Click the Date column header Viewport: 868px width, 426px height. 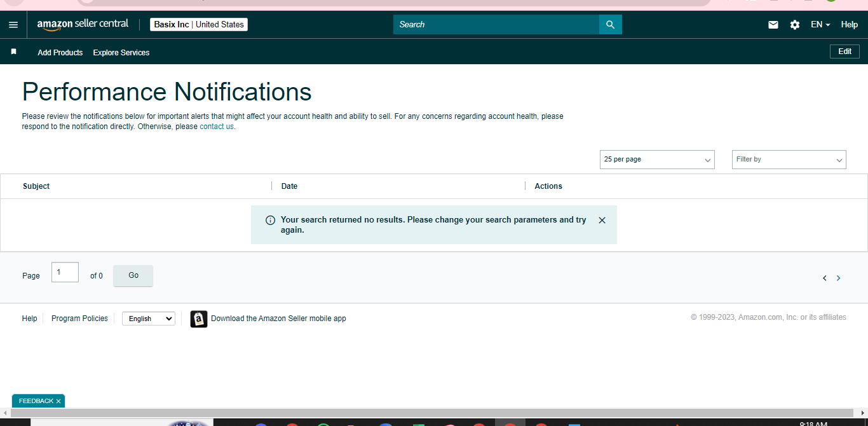click(289, 186)
